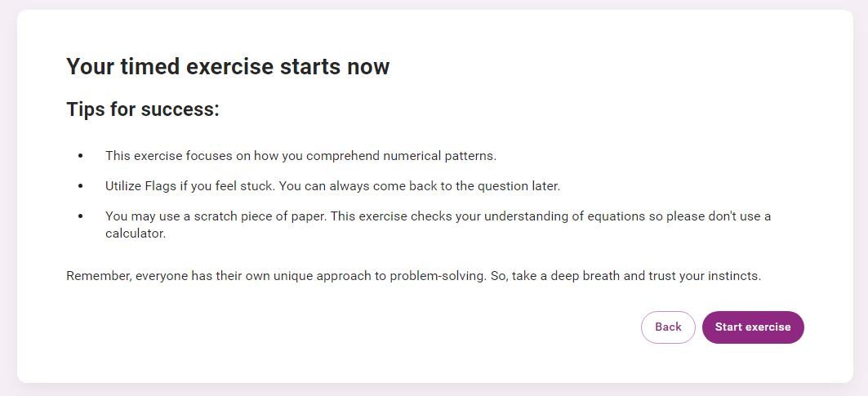Click the bullet before the numerical patterns tip
Image resolution: width=868 pixels, height=396 pixels.
coord(80,155)
